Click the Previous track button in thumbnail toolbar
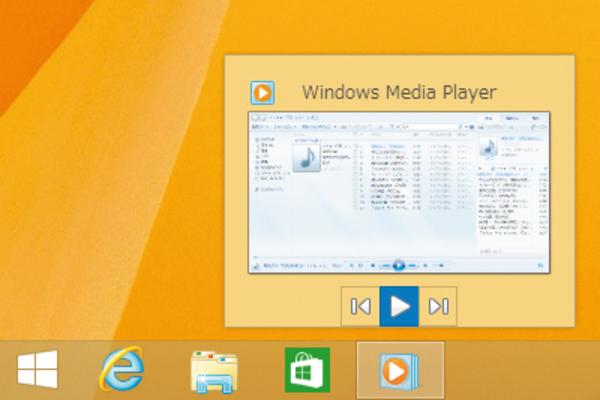This screenshot has height=400, width=600. pos(360,306)
